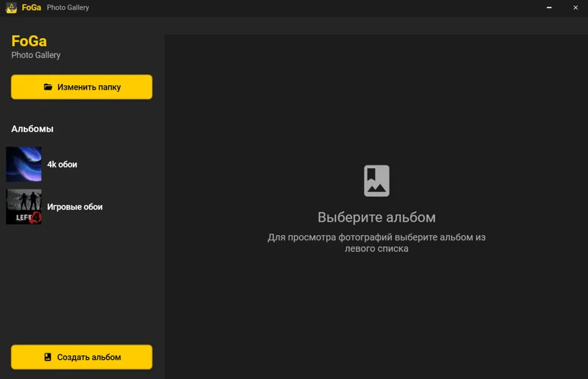588x379 pixels.
Task: Click the FoGa name in title bar
Action: pyautogui.click(x=31, y=7)
